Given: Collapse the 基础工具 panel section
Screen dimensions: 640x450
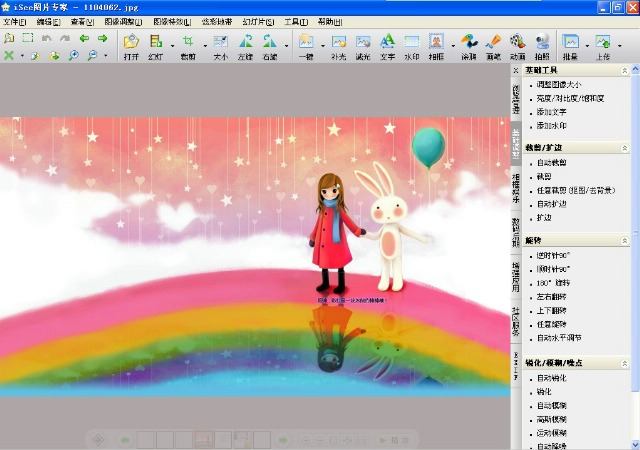Looking at the screenshot, I should [x=624, y=71].
